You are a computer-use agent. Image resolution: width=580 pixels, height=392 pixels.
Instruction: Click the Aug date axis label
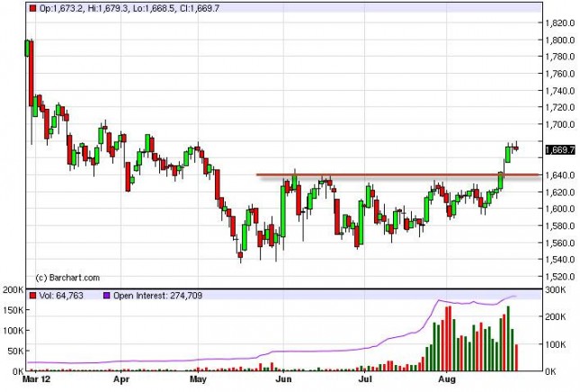coord(447,379)
